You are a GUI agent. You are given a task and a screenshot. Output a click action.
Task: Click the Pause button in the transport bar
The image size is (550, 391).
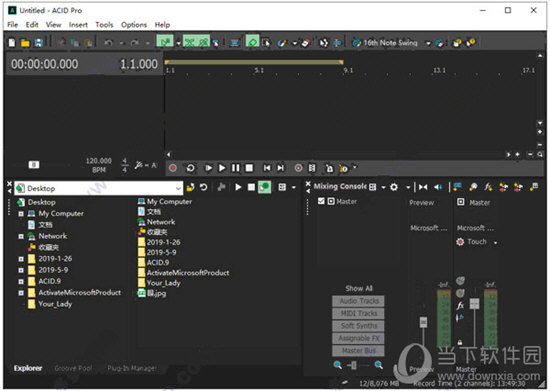coord(235,168)
